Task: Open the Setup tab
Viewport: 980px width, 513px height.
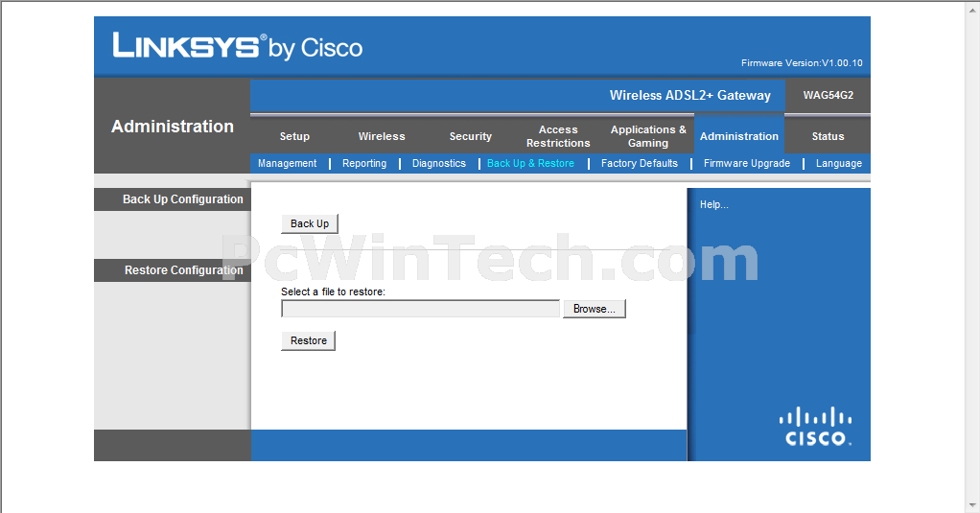Action: tap(294, 136)
